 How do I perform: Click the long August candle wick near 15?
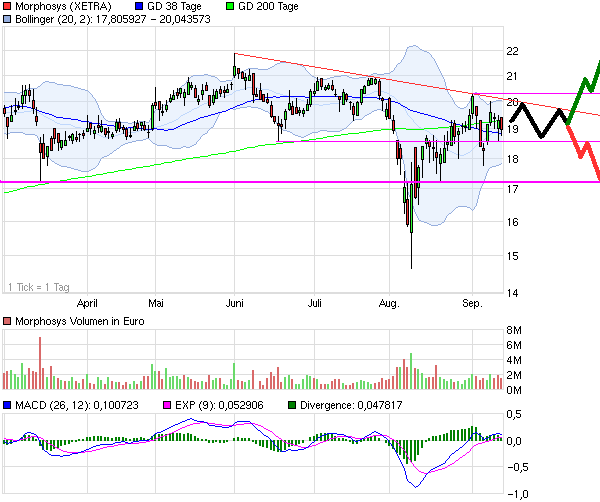(x=412, y=251)
